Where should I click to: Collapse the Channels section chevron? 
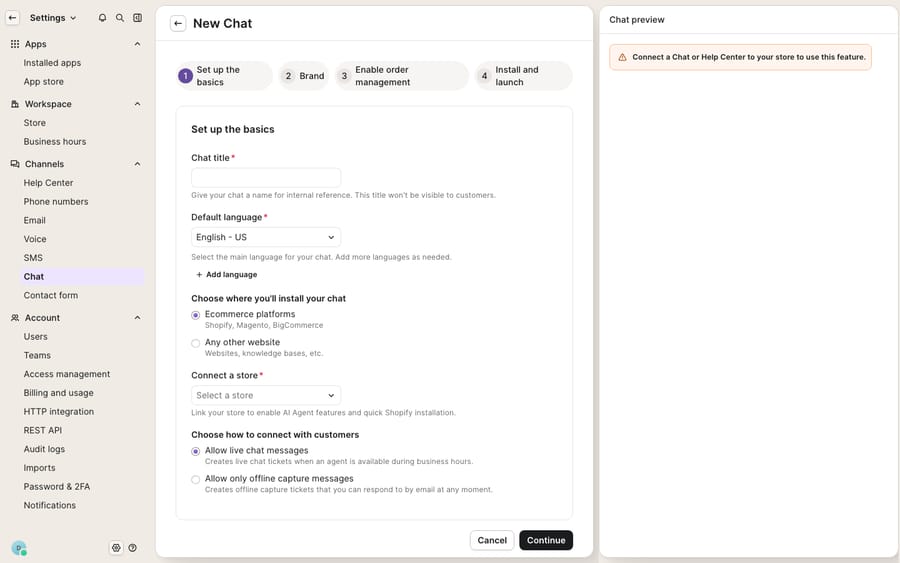tap(137, 164)
